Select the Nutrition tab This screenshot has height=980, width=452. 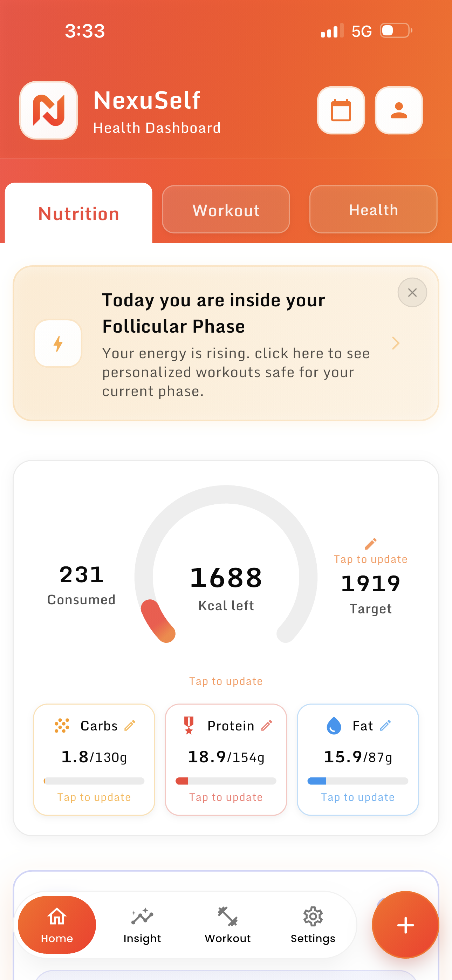[x=79, y=213]
